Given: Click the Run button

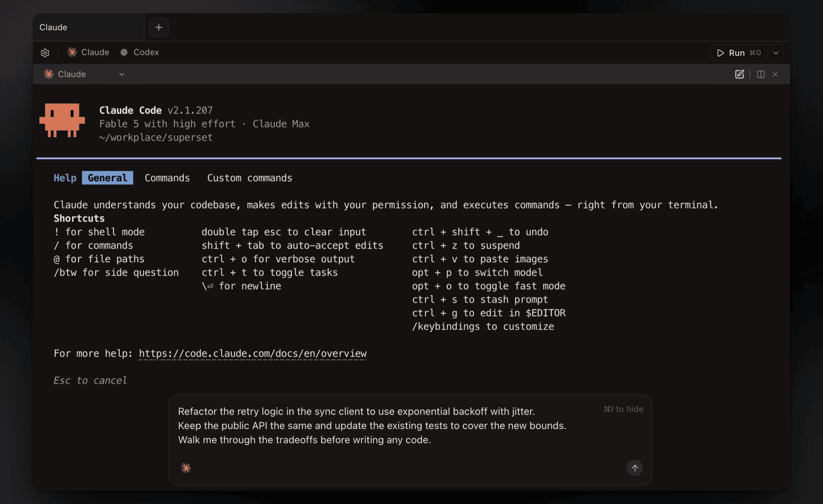Looking at the screenshot, I should [738, 53].
